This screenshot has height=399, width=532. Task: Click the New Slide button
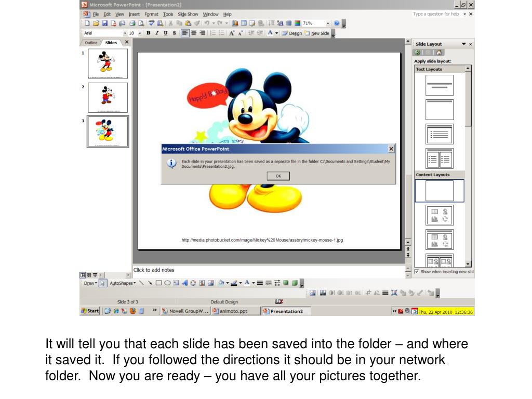[317, 33]
